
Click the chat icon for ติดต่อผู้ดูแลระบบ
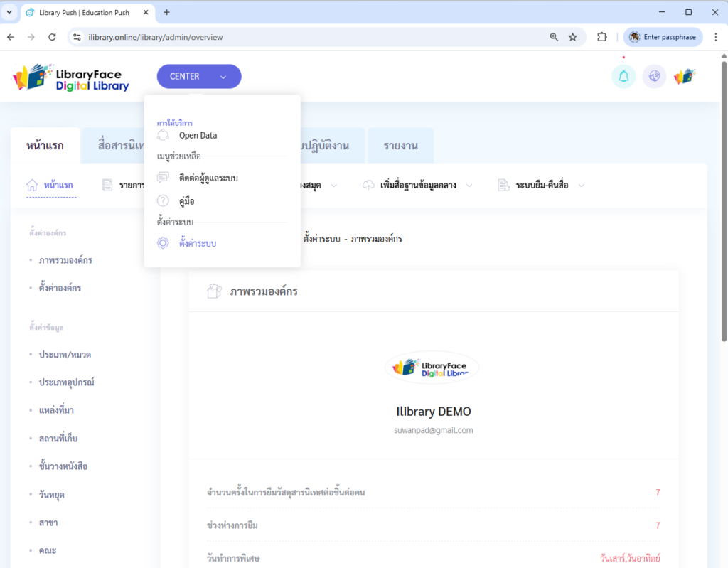click(x=163, y=178)
